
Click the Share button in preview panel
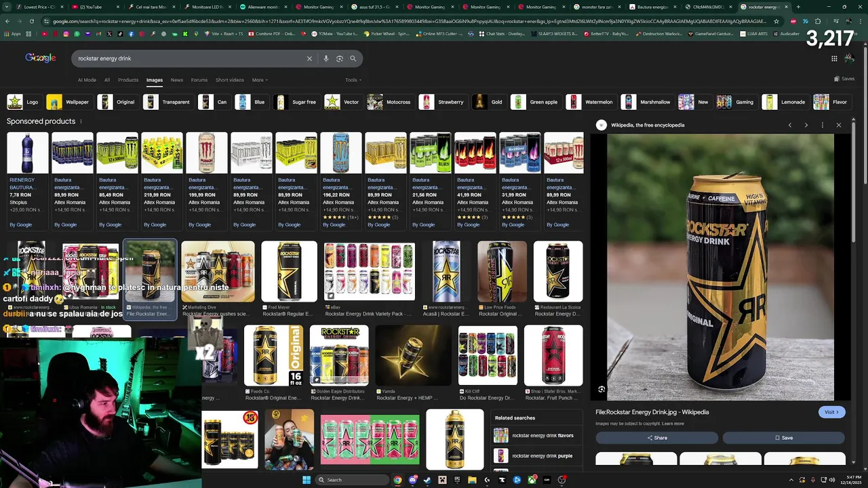tap(656, 438)
